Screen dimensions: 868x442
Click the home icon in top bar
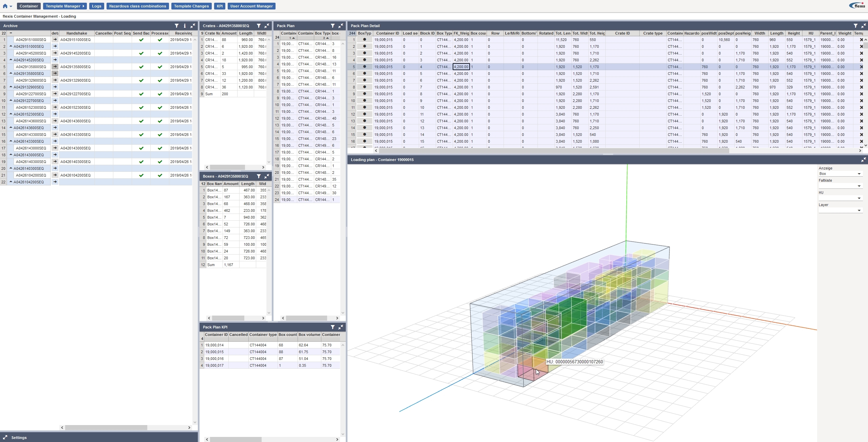5,6
